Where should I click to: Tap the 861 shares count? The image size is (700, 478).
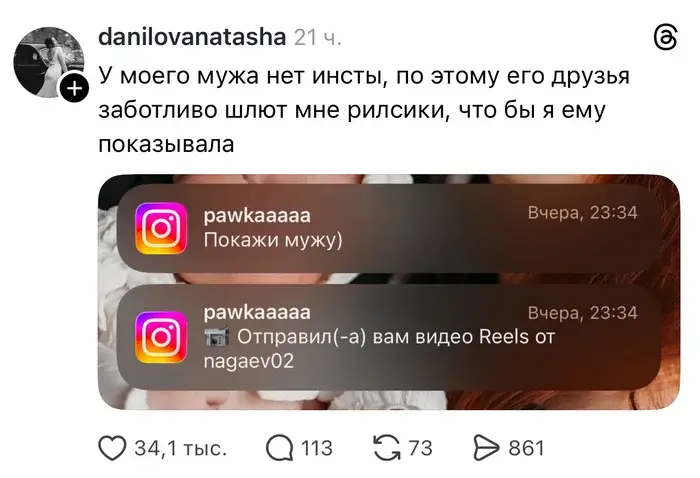(x=526, y=448)
